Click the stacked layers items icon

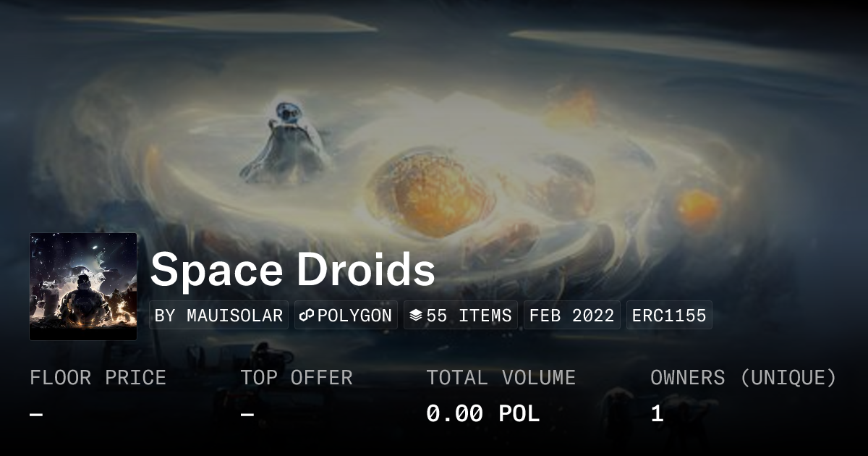[416, 316]
